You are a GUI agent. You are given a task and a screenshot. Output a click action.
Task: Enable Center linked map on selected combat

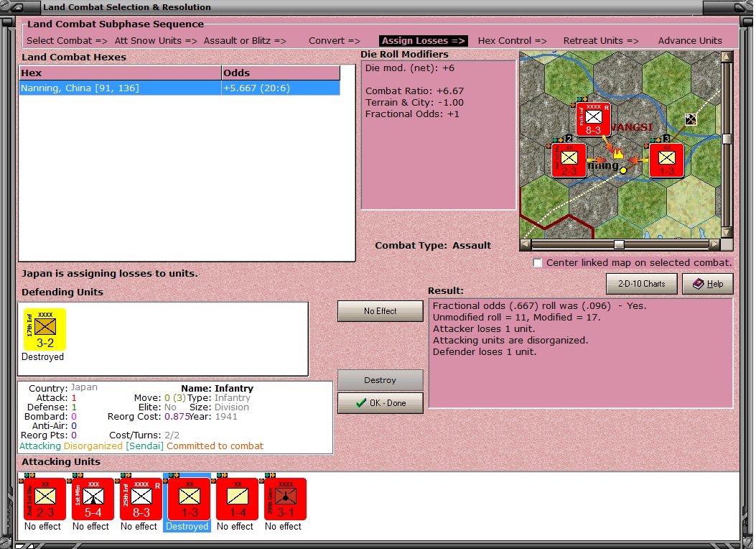point(538,263)
